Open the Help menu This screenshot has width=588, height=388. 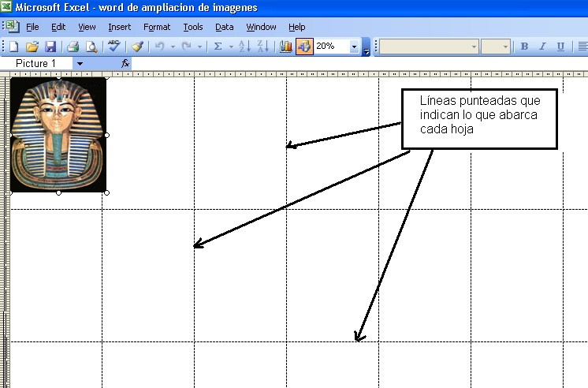pyautogui.click(x=296, y=27)
